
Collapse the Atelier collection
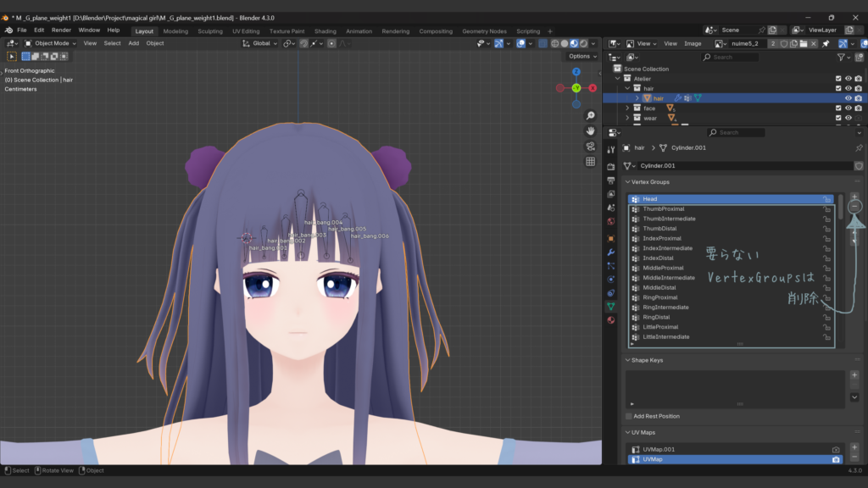pyautogui.click(x=617, y=78)
